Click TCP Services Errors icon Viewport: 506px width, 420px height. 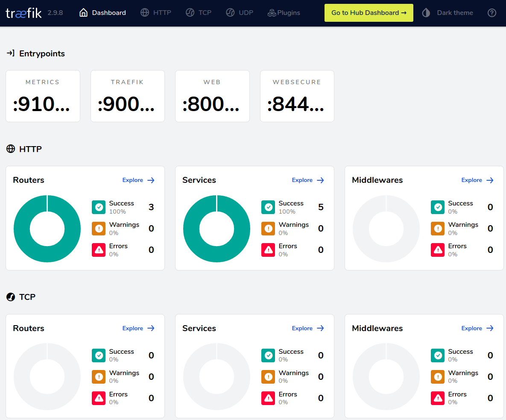268,398
